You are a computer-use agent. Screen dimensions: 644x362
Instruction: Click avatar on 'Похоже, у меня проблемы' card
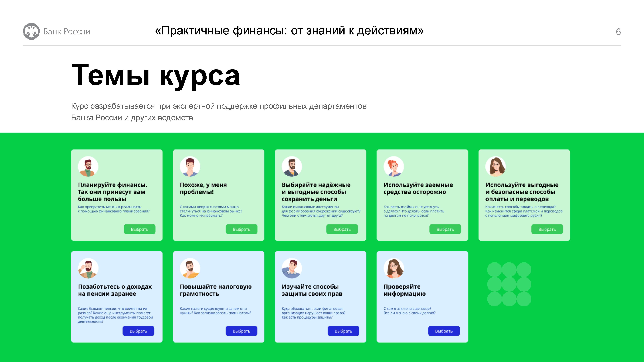click(x=190, y=167)
